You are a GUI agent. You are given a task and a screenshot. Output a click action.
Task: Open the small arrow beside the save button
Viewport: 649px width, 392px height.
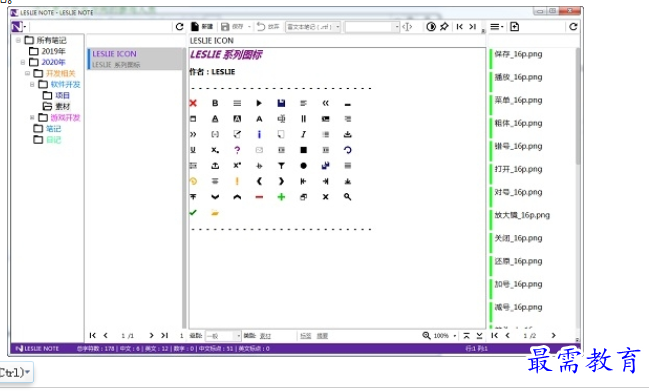[x=249, y=27]
